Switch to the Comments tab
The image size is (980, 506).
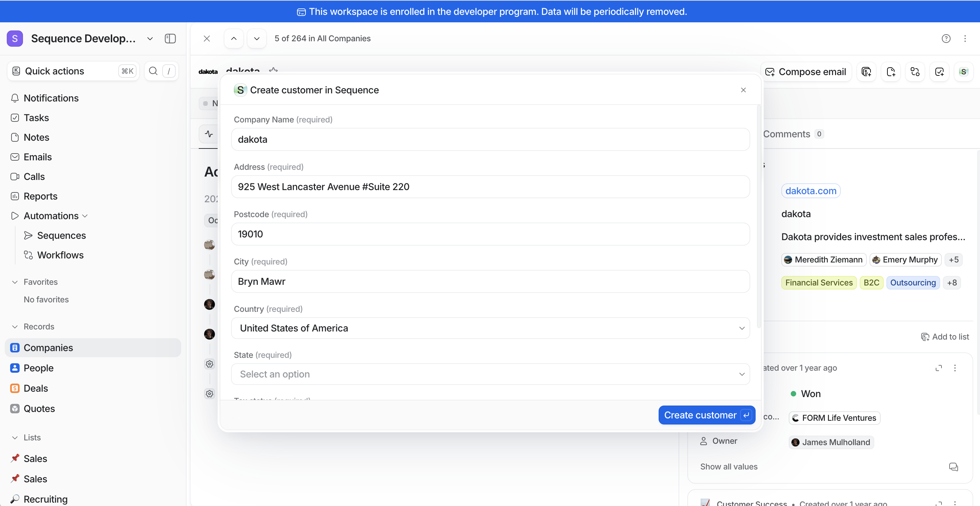tap(793, 134)
